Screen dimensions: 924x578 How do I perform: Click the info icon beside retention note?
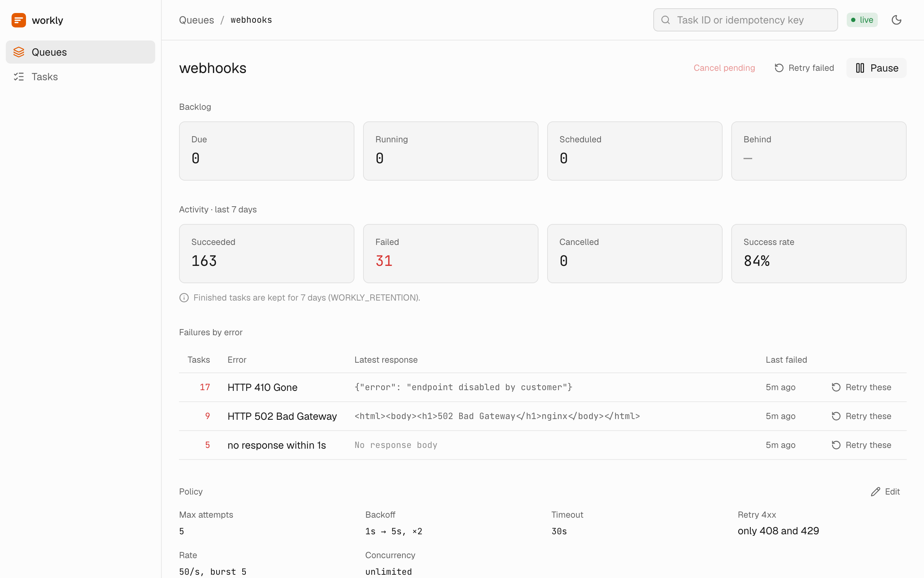[x=184, y=298]
